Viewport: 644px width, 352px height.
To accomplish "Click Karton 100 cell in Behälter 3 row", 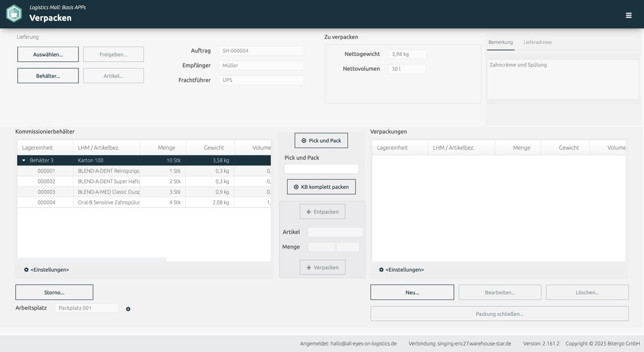I will 106,160.
